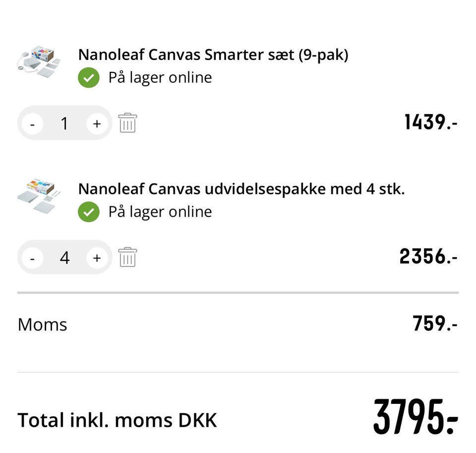
Task: Decrease quantity of Canvas udvidelsespakke
Action: coord(33,258)
